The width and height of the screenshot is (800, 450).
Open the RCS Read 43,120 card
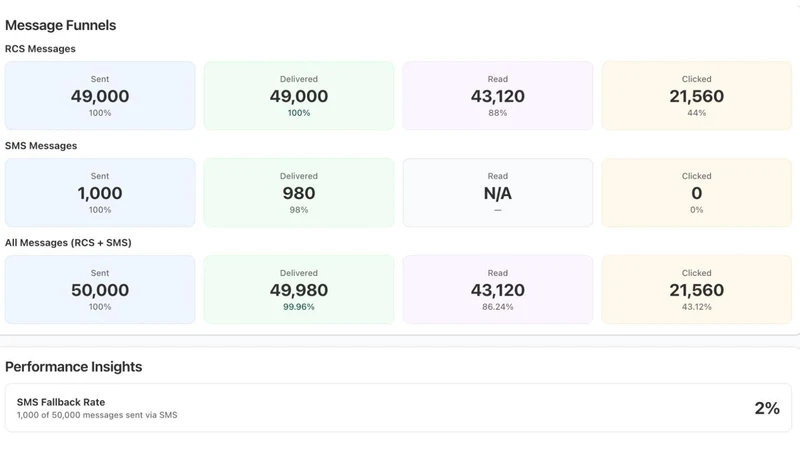click(497, 96)
